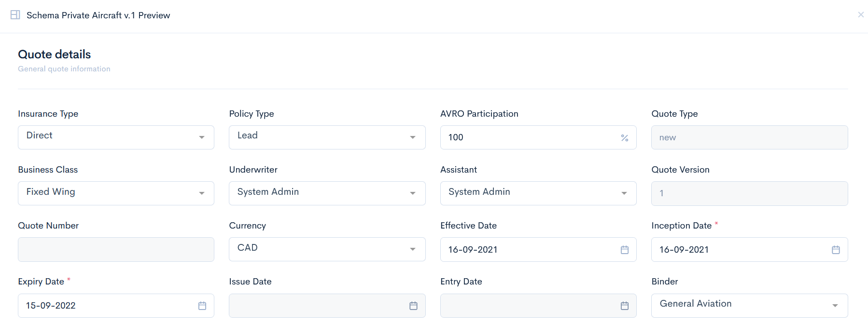
Task: Click the Quote Version field
Action: tap(749, 193)
